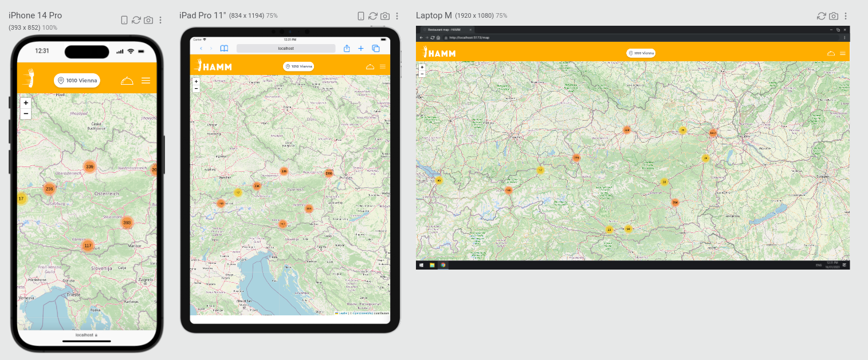Select the 2065 cluster marker on iPad map
The height and width of the screenshot is (360, 868).
tap(329, 173)
